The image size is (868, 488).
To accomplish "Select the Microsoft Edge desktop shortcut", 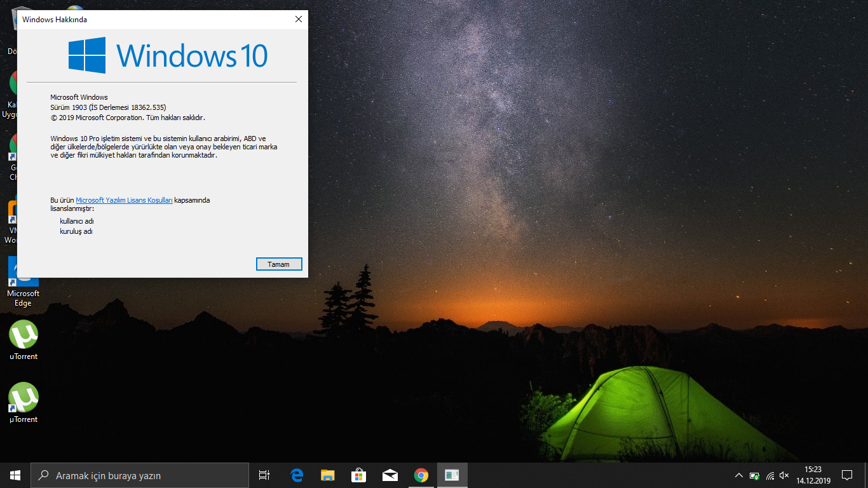I will [x=24, y=283].
